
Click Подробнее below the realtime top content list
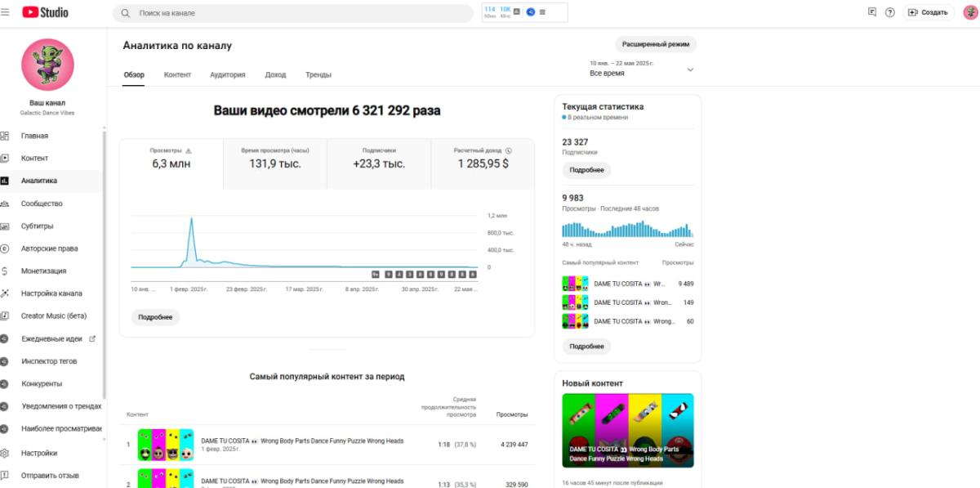point(586,347)
